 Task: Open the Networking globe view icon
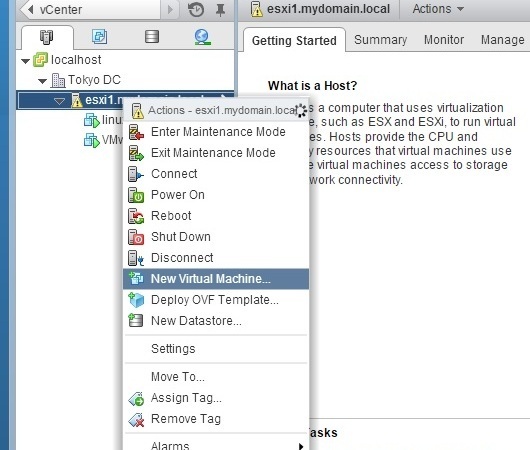click(x=202, y=37)
